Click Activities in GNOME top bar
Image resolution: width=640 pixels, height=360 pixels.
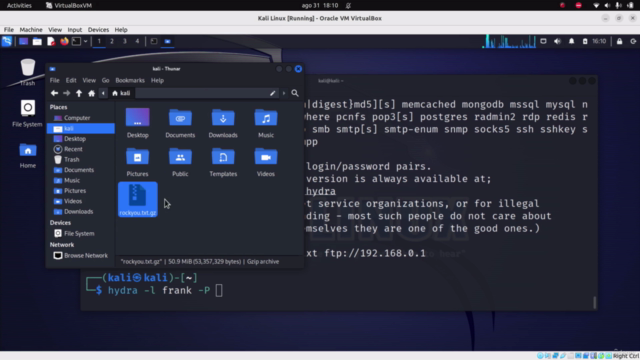point(19,5)
